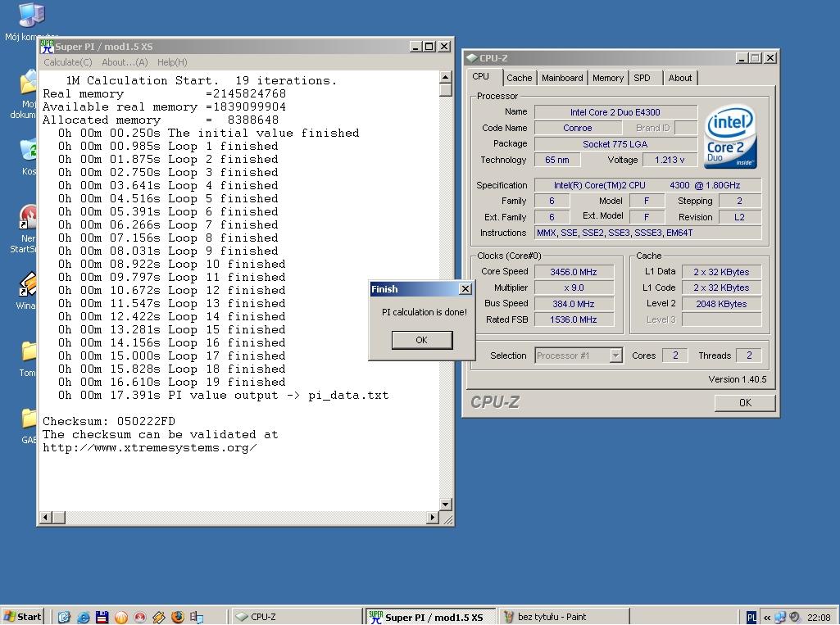Screen dimensions: 840x625
Task: Click the show desktop quick launch icon
Action: [x=64, y=617]
